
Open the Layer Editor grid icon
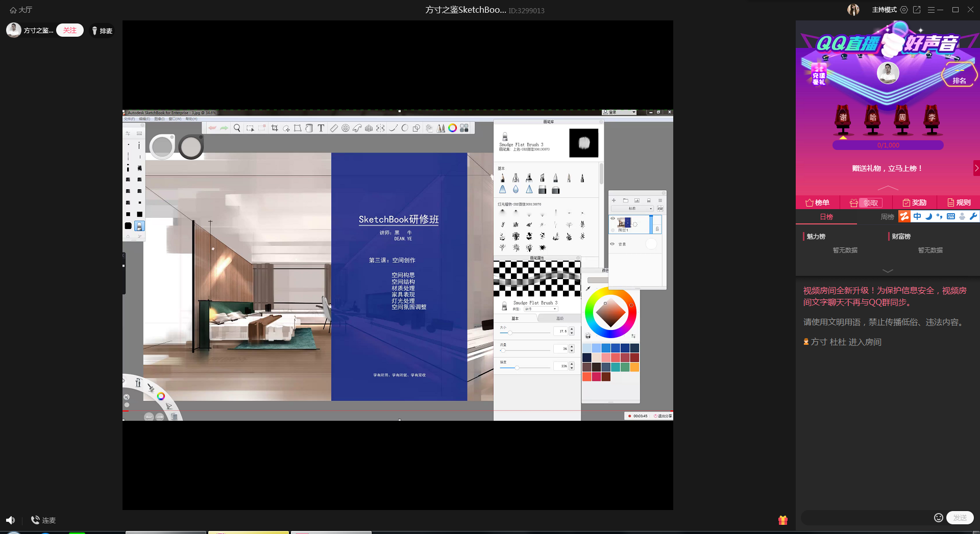coord(464,128)
